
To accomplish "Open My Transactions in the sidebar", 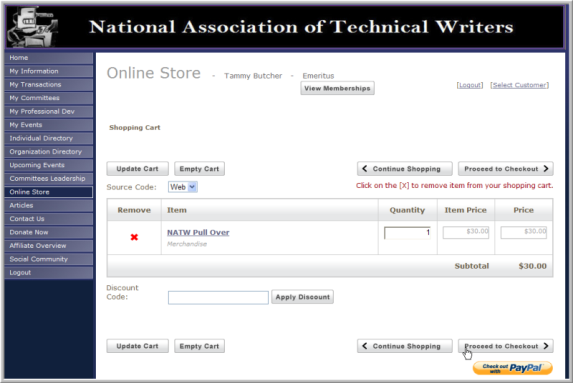I will coord(49,84).
